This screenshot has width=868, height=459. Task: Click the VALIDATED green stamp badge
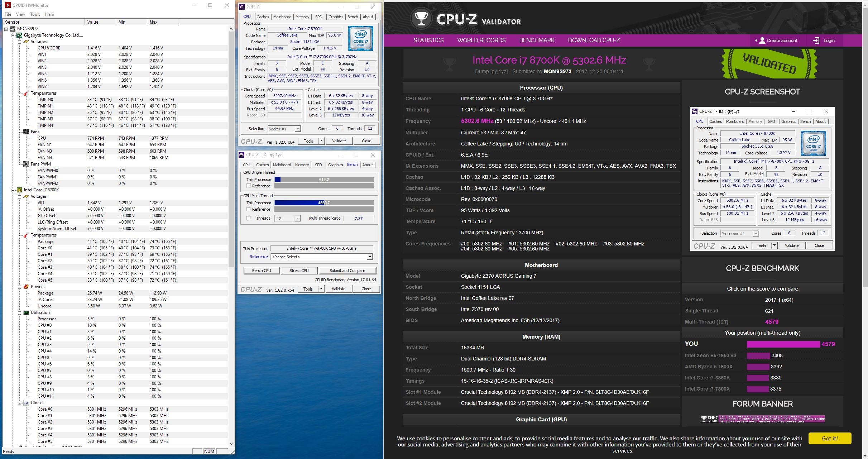pos(769,63)
